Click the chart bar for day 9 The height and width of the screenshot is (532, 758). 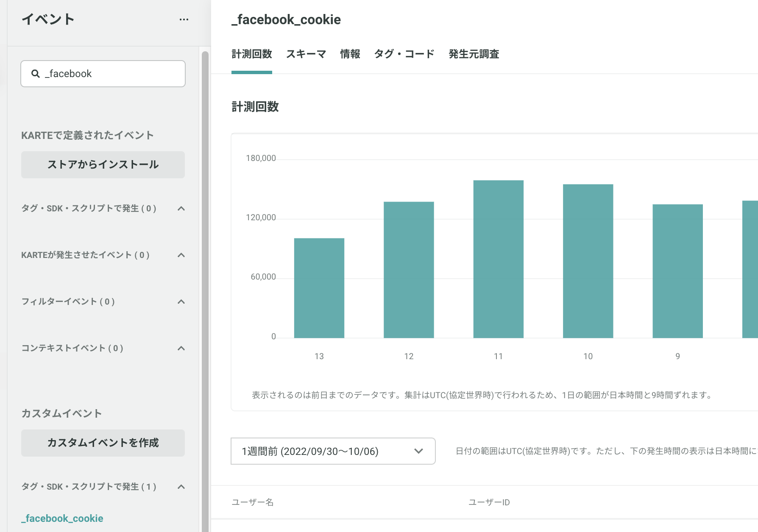[x=678, y=271]
